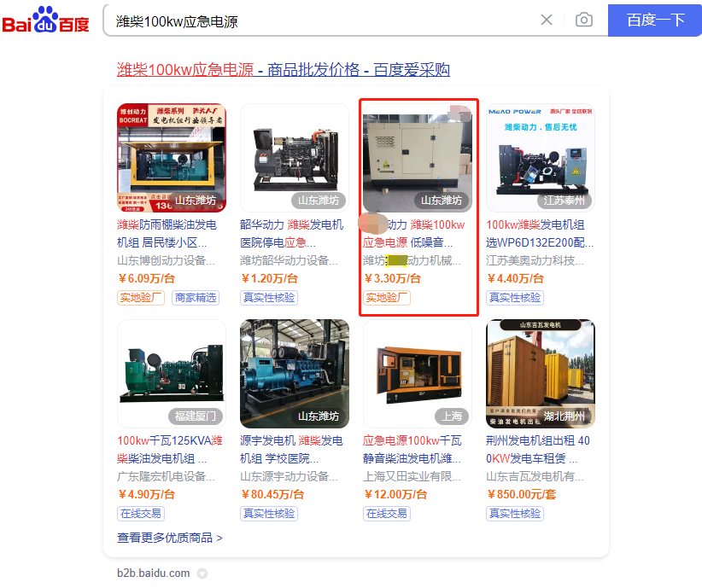The height and width of the screenshot is (588, 702).
Task: Click the seller name 山东吉瓦发电机有
Action: pos(535,476)
